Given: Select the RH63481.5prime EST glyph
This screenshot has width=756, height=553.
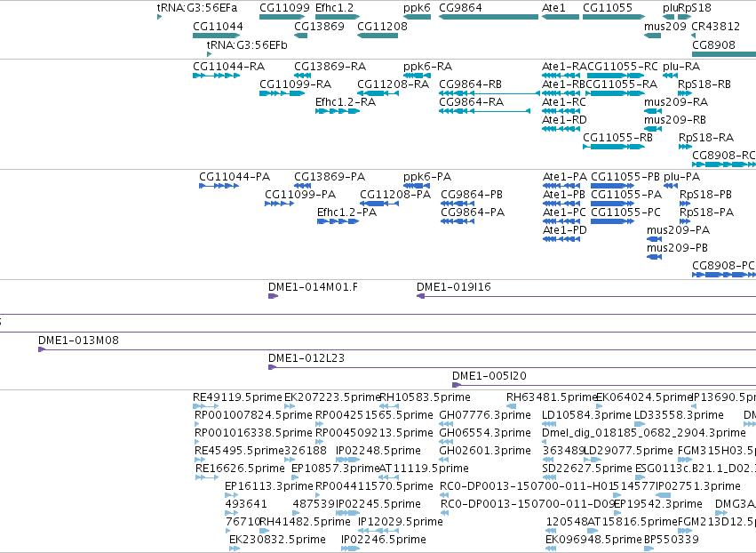Looking at the screenshot, I should click(x=512, y=406).
